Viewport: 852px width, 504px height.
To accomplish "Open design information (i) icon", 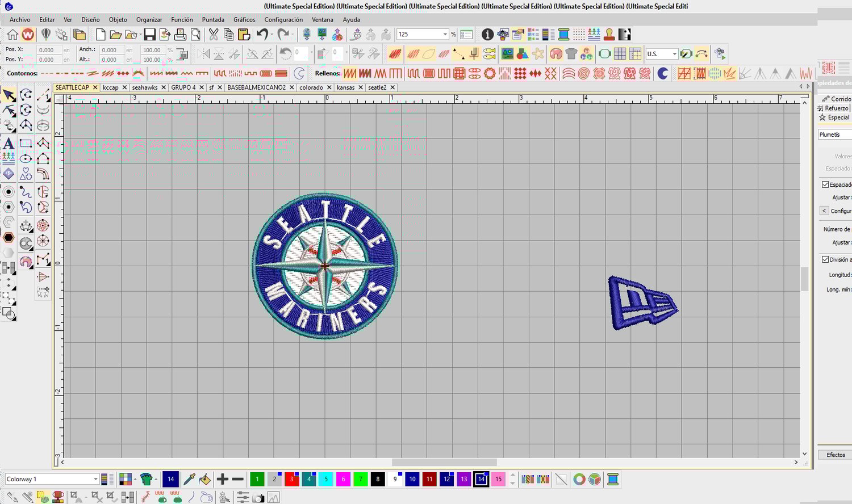I will (487, 35).
